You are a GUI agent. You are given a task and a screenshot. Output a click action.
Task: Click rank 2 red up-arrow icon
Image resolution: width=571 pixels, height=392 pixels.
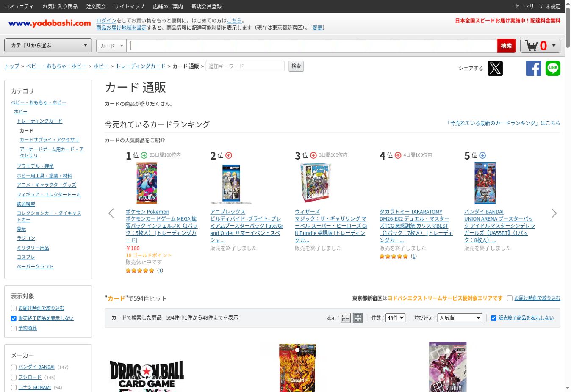229,155
